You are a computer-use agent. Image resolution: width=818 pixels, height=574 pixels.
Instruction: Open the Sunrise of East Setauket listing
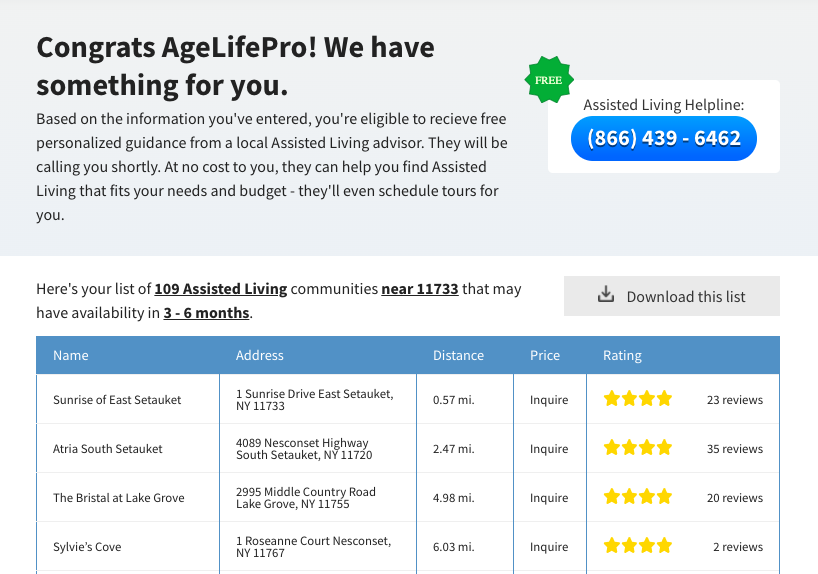(x=117, y=399)
